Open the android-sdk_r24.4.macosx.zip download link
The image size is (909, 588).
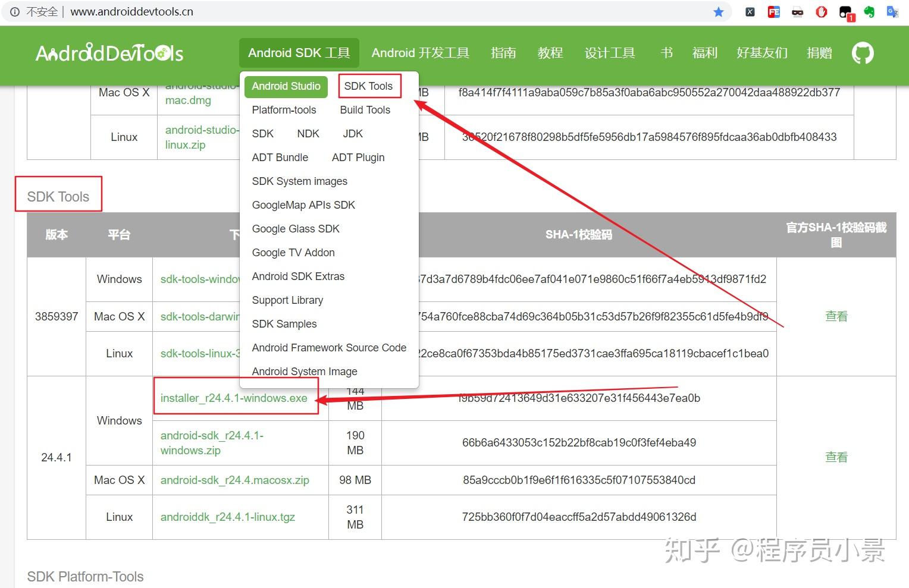pyautogui.click(x=234, y=480)
